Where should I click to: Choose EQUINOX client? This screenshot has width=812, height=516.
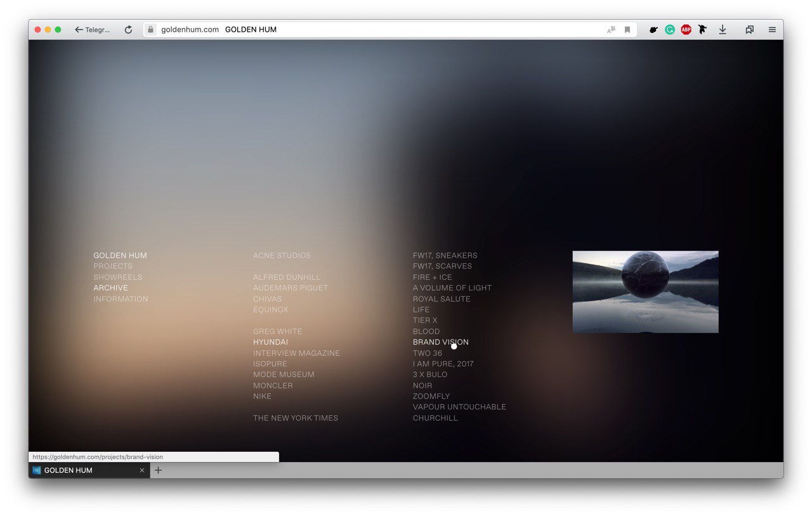pyautogui.click(x=271, y=310)
